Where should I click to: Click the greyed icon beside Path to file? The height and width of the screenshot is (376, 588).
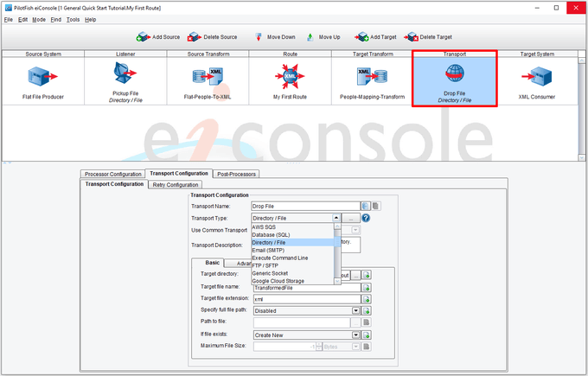(367, 322)
